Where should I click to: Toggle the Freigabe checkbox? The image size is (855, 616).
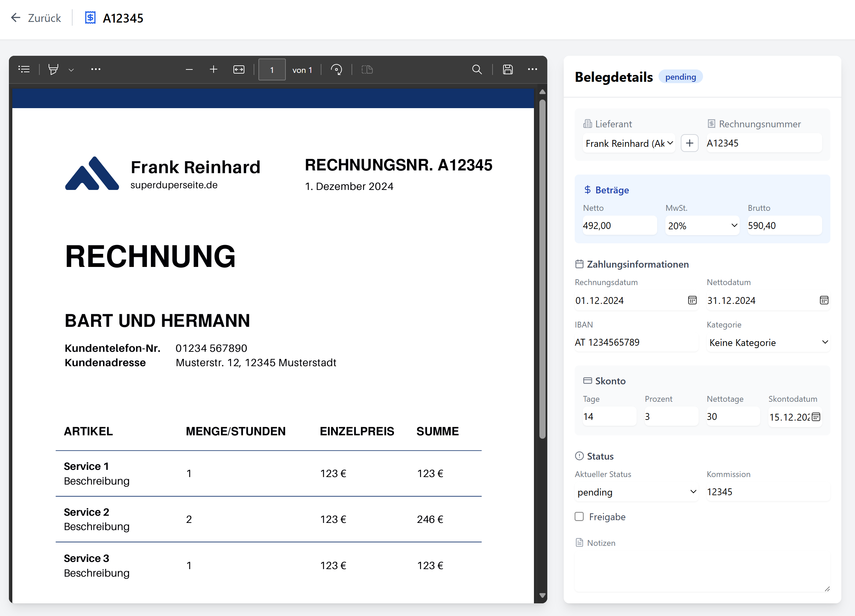click(x=579, y=516)
